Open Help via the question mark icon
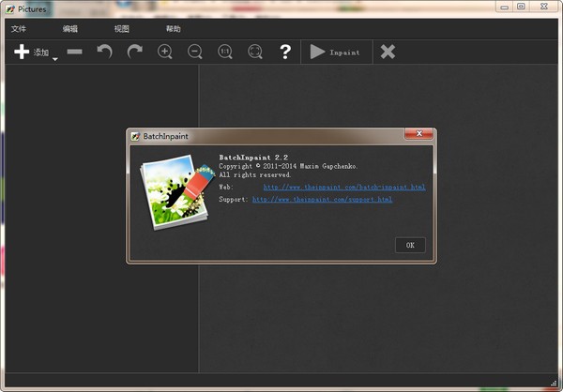 [x=285, y=53]
